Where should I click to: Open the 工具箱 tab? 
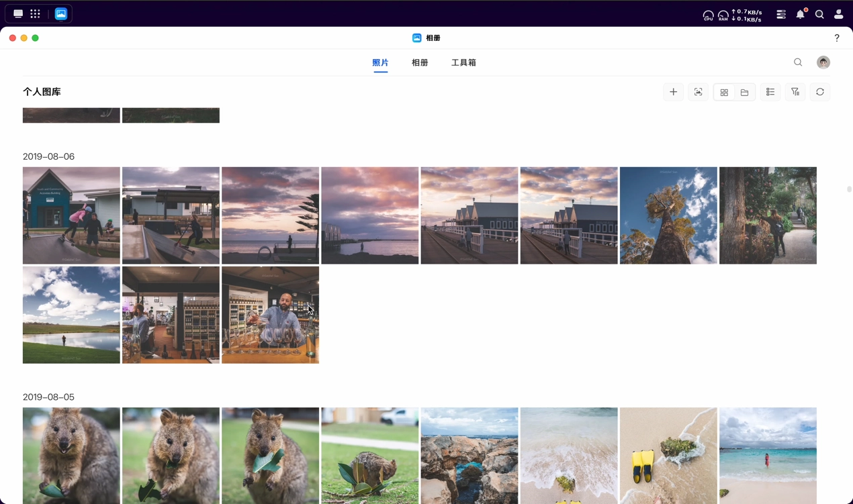[463, 62]
